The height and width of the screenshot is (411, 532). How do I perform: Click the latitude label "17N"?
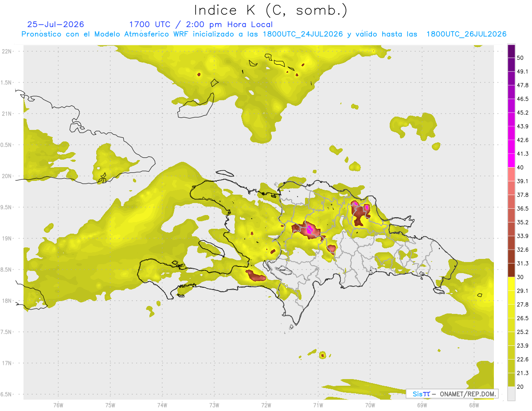(x=8, y=363)
